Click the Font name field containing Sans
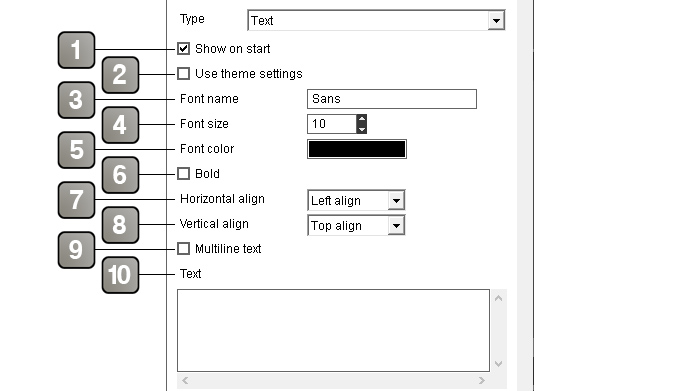700x391 pixels. 392,99
